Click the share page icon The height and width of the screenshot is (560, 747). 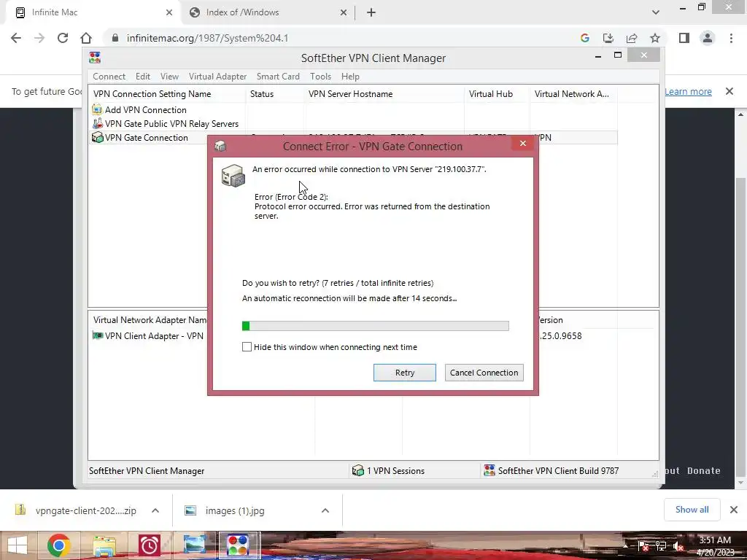click(x=632, y=38)
